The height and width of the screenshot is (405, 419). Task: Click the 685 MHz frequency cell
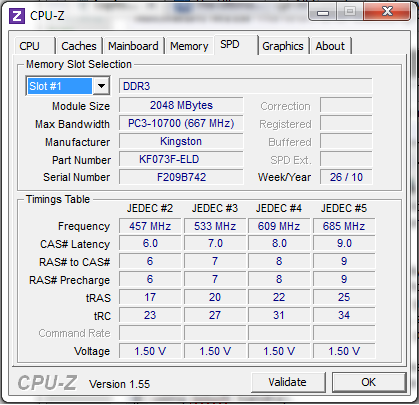tap(344, 226)
